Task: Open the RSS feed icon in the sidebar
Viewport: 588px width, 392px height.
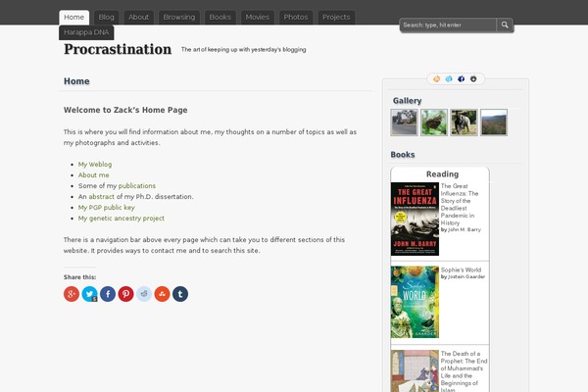Action: click(437, 78)
